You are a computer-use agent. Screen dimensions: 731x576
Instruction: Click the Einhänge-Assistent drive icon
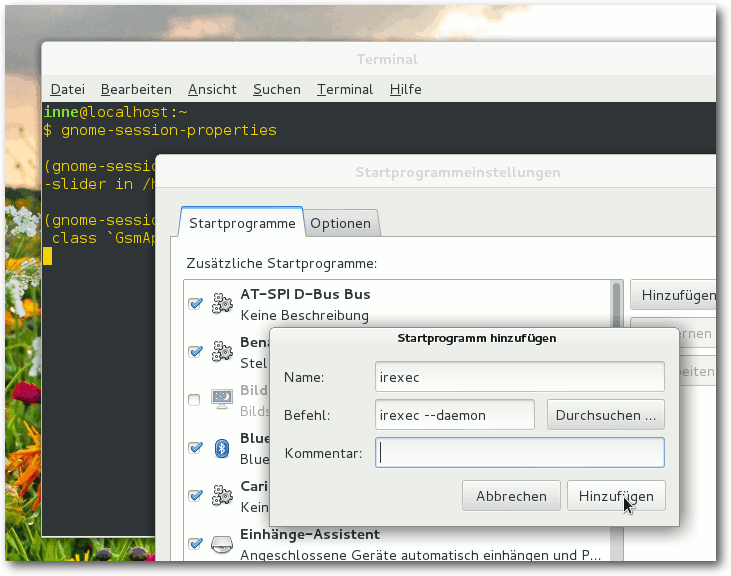click(x=222, y=544)
